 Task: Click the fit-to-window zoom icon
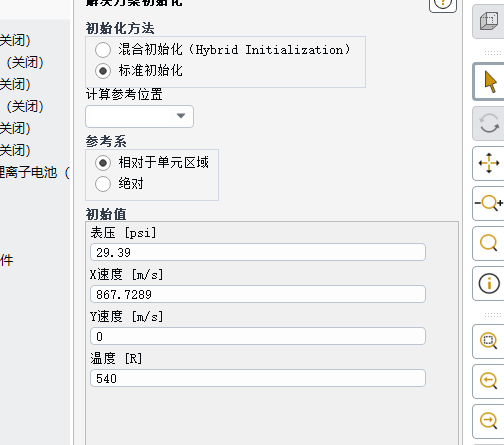point(489,341)
